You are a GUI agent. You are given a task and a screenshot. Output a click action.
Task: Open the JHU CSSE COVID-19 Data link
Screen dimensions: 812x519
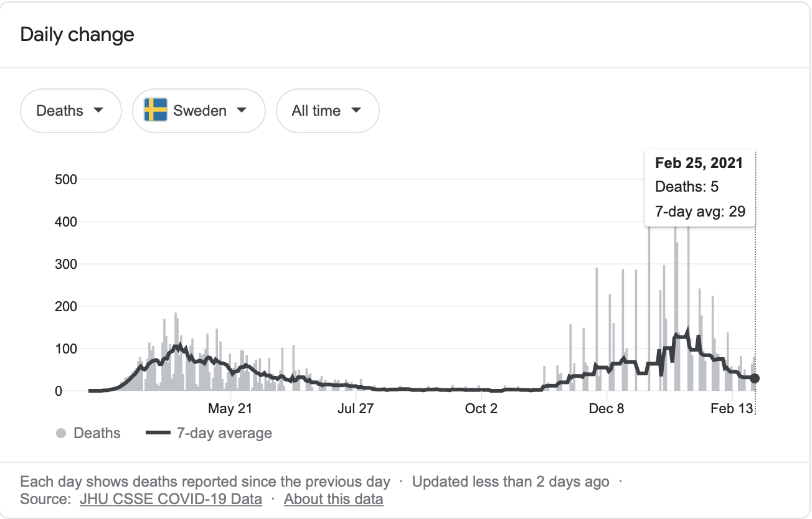pyautogui.click(x=171, y=499)
